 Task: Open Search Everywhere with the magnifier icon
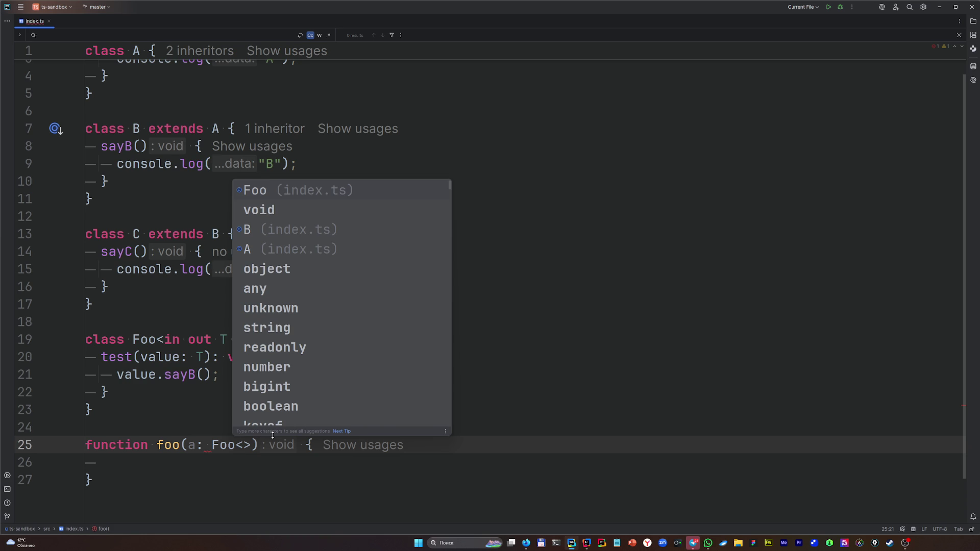(909, 7)
